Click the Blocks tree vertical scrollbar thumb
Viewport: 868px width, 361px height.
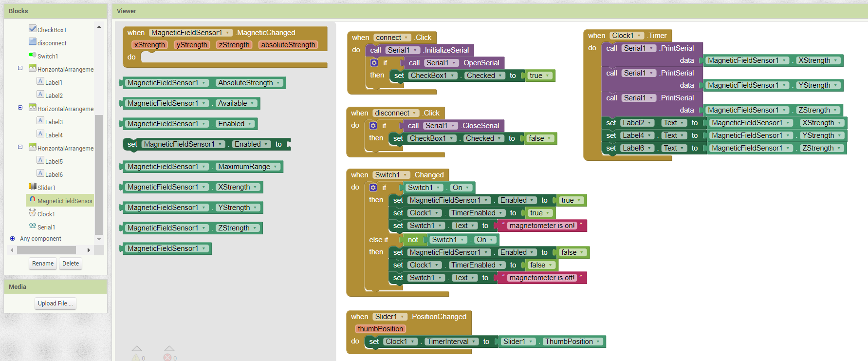tap(99, 174)
